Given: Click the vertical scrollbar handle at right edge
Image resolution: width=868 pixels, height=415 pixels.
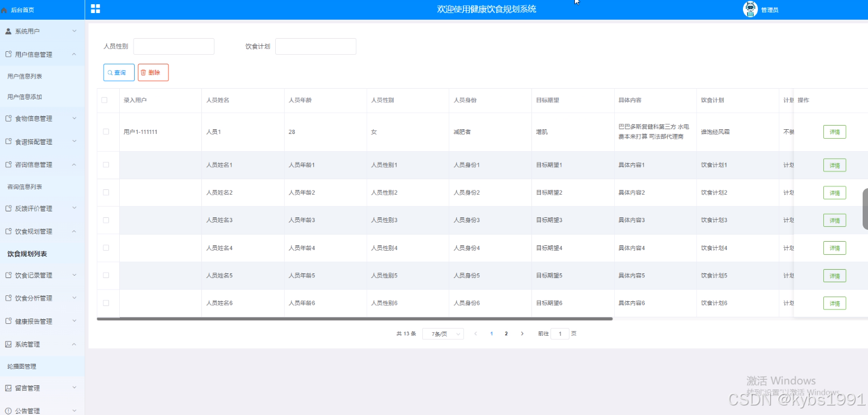Looking at the screenshot, I should pos(865,209).
